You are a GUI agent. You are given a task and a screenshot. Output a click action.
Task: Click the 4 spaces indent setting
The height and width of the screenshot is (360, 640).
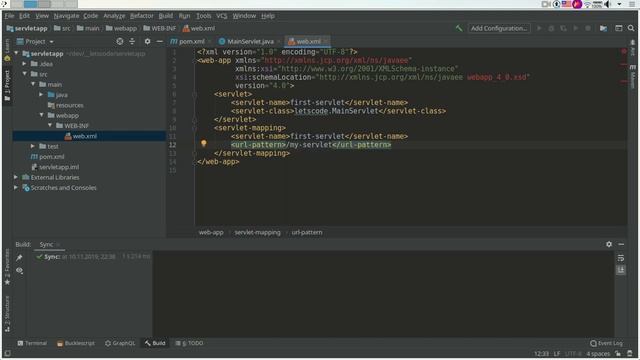(x=598, y=353)
